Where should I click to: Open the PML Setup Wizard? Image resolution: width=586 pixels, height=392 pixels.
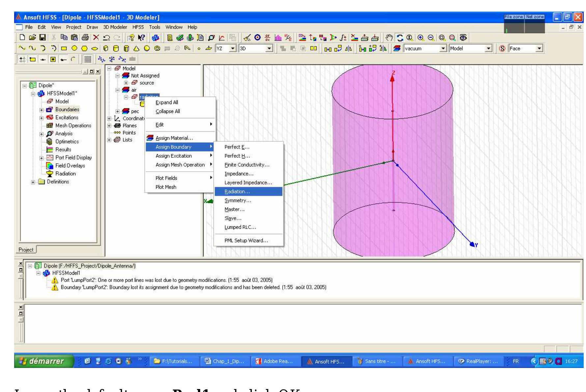246,241
